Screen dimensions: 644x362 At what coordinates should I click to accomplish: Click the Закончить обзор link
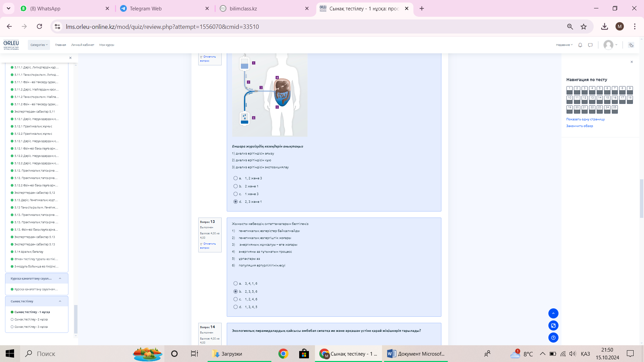579,126
